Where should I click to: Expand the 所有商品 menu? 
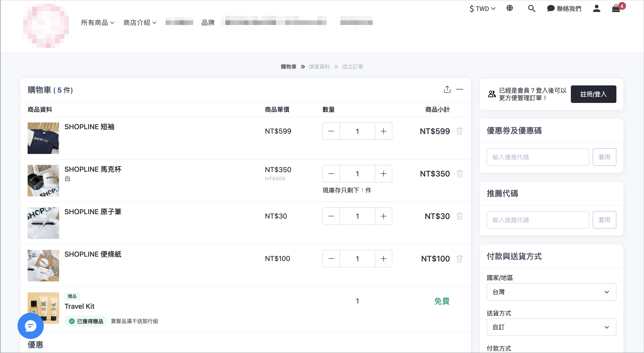click(97, 23)
